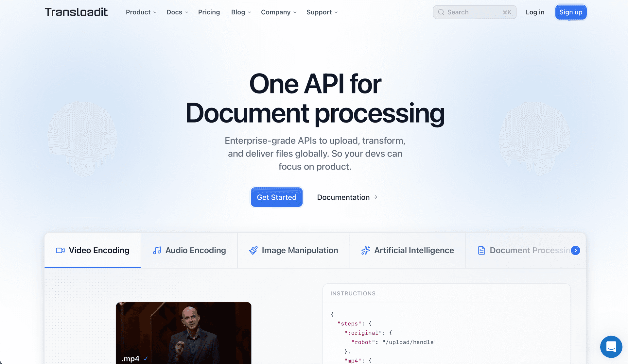
Task: Click the Sign up button
Action: click(x=570, y=12)
